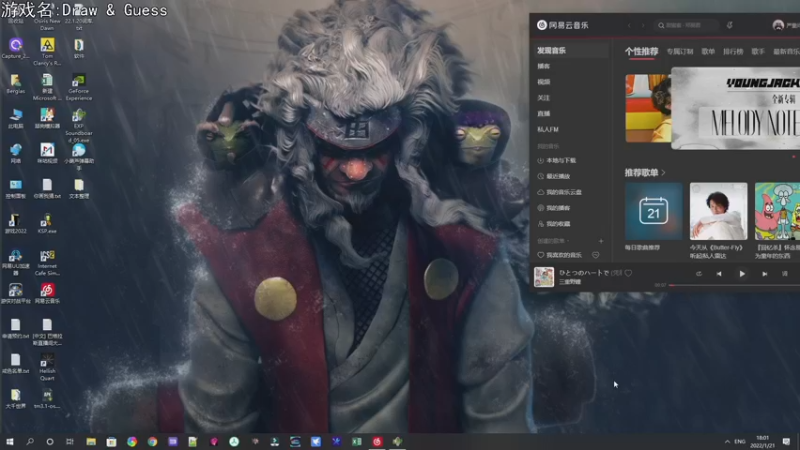Open the 我喜欢的音乐 playlist
Image resolution: width=800 pixels, height=450 pixels.
pos(560,255)
